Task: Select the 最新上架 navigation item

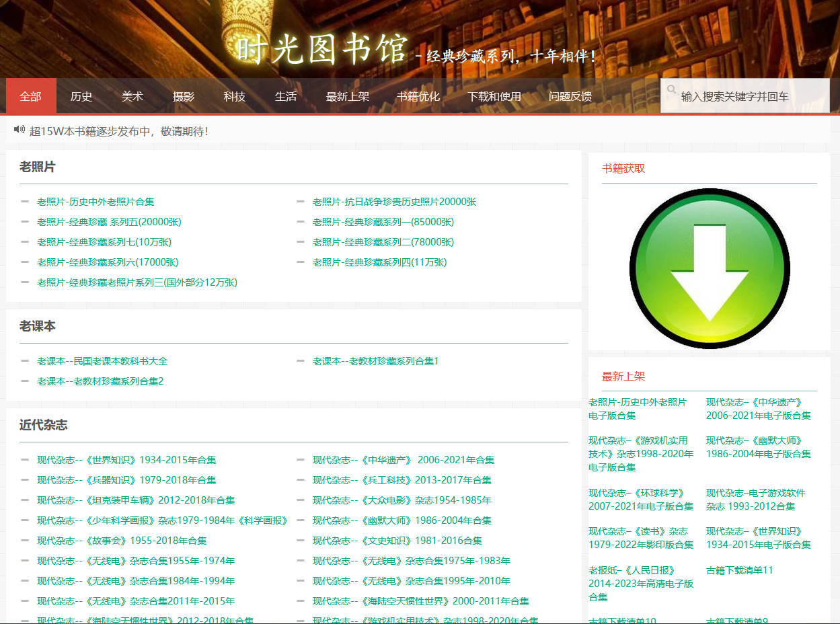Action: coord(348,96)
